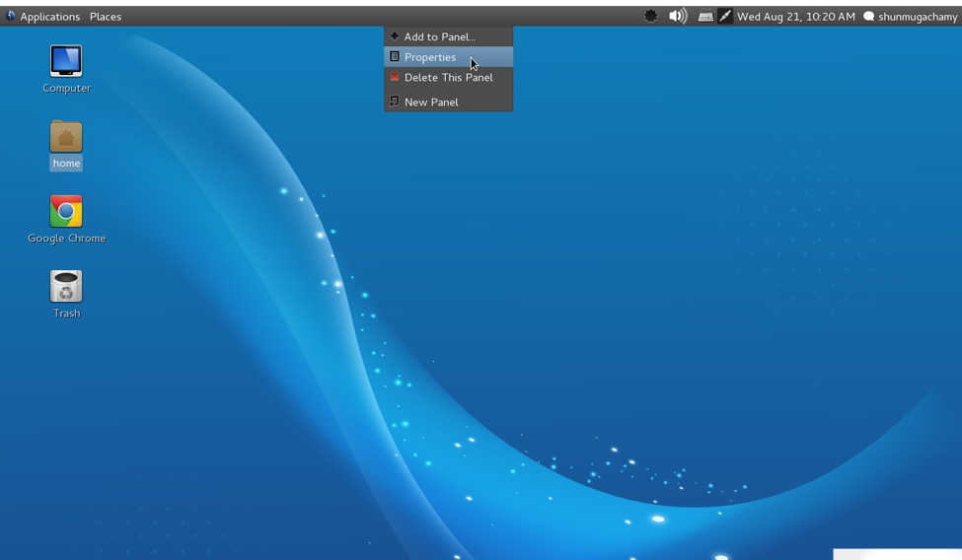Click the Fedora logo in the top panel
Screen dimensions: 962x560
point(11,16)
